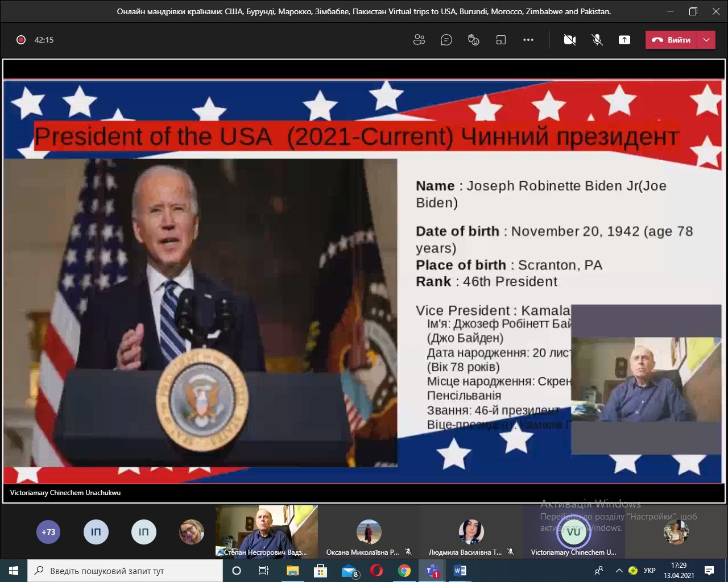Expand the arrow next to Вийти
The image size is (728, 582).
[x=706, y=40]
